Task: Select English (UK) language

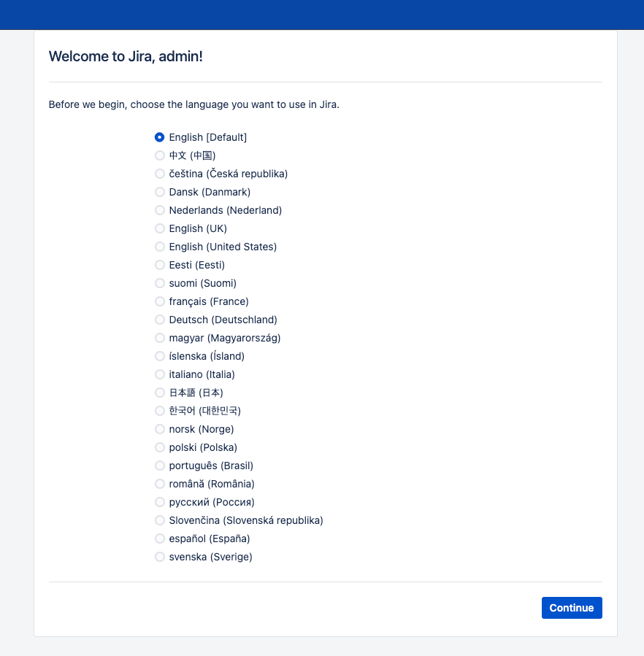Action: [159, 228]
